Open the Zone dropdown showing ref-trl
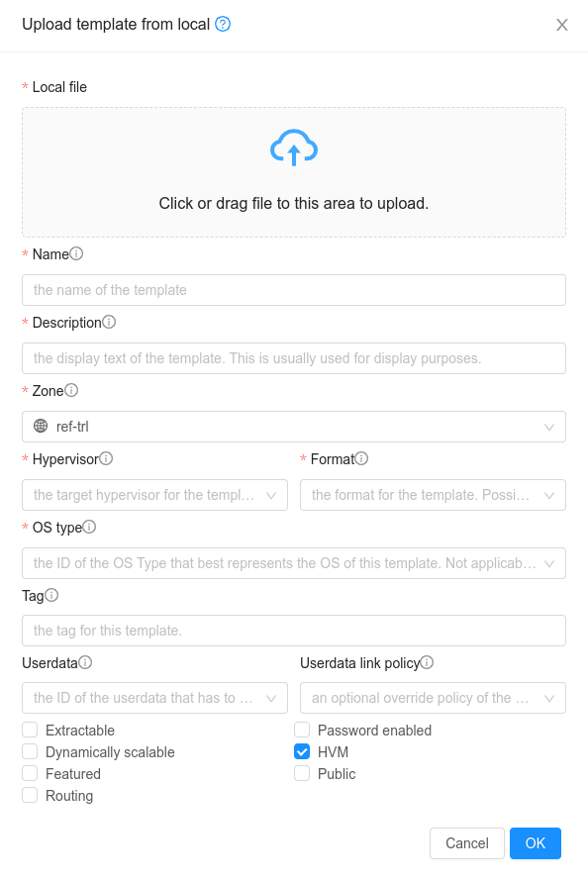This screenshot has width=588, height=881. click(x=293, y=426)
